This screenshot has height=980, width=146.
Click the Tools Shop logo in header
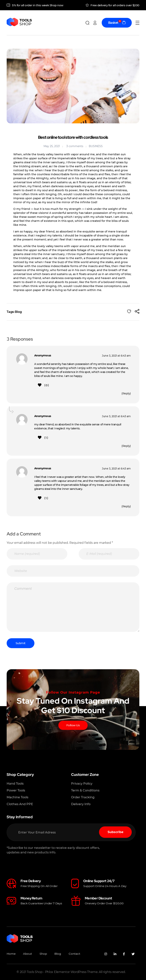[19, 22]
